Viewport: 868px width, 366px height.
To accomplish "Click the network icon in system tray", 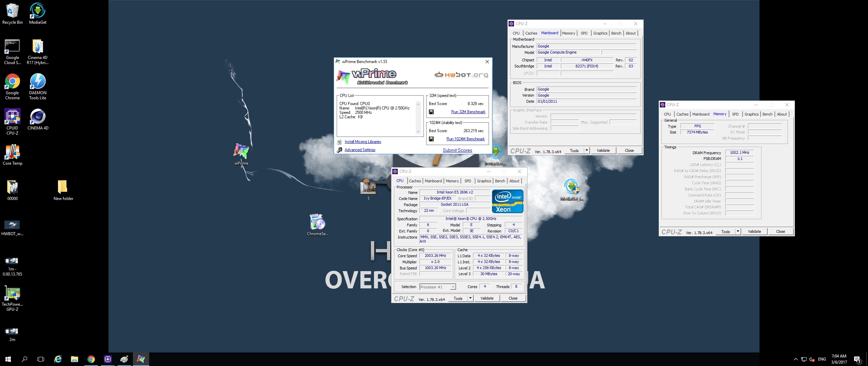I will pyautogui.click(x=804, y=359).
